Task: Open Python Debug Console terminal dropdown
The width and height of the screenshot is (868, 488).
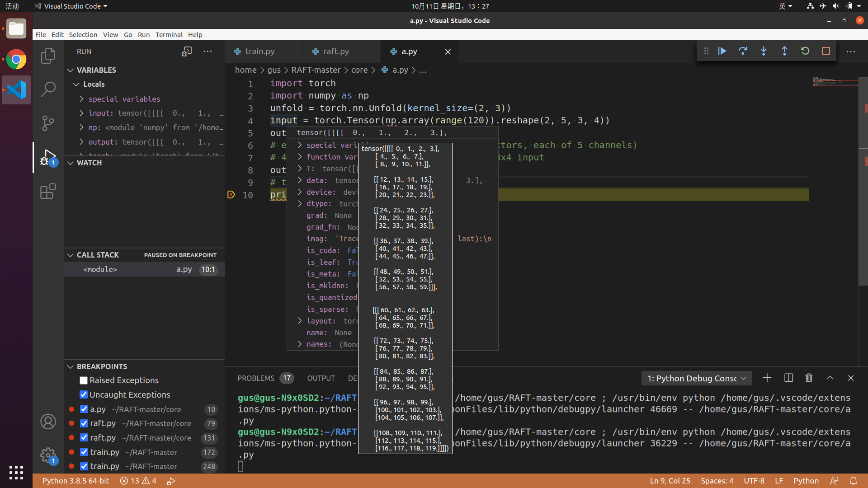Action: click(696, 378)
